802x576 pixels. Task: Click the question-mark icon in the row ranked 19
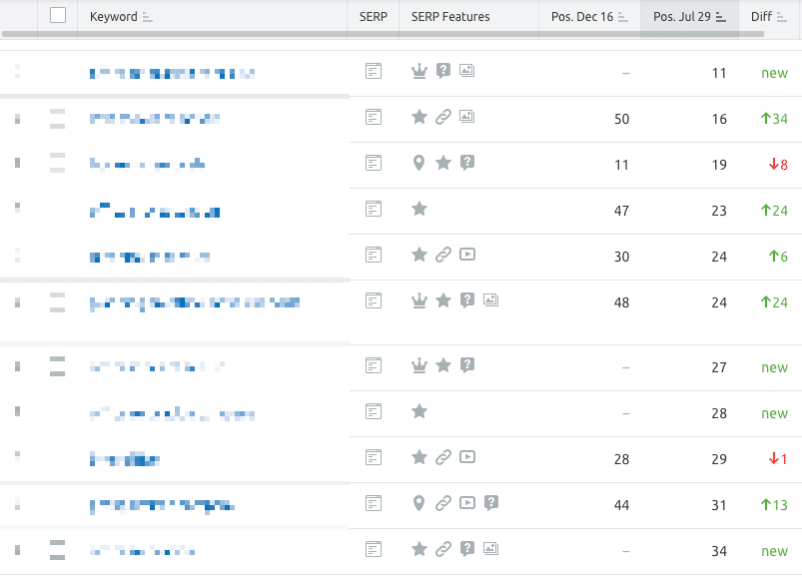coord(467,163)
